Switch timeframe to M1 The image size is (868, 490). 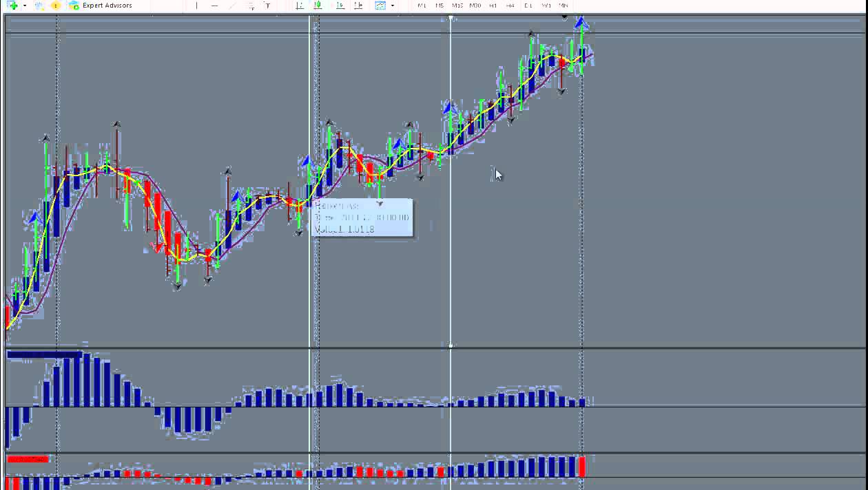(x=422, y=6)
